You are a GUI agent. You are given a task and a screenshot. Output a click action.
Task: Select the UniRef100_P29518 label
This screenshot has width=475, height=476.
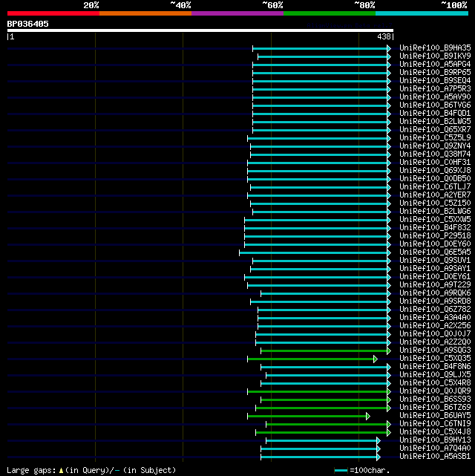435,236
